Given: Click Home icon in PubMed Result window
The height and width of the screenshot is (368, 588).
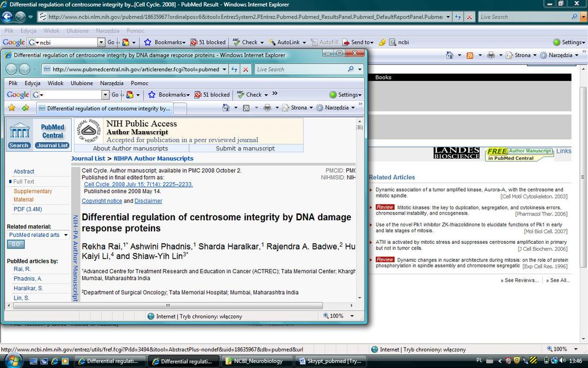Looking at the screenshot, I should tap(450, 55).
